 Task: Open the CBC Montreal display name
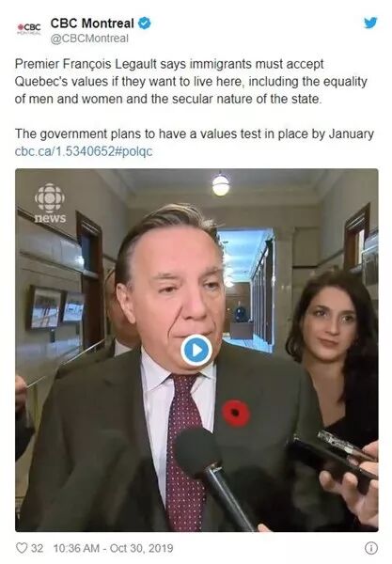coord(92,23)
